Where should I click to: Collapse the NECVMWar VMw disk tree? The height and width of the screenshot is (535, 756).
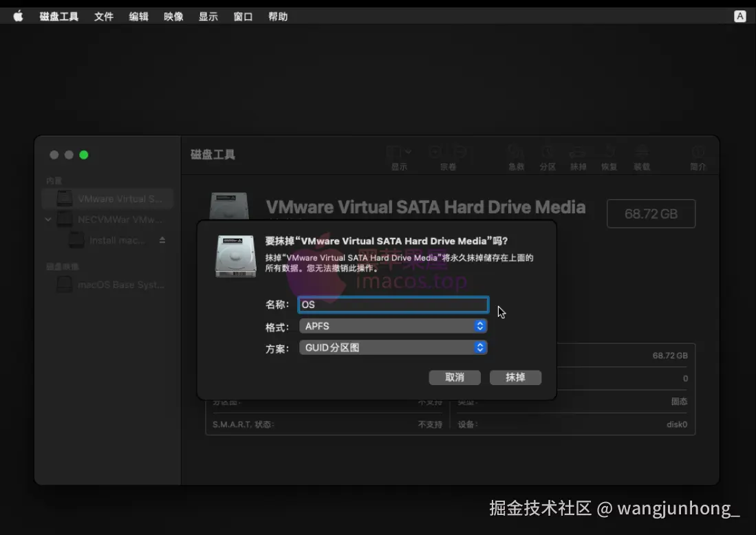click(47, 219)
